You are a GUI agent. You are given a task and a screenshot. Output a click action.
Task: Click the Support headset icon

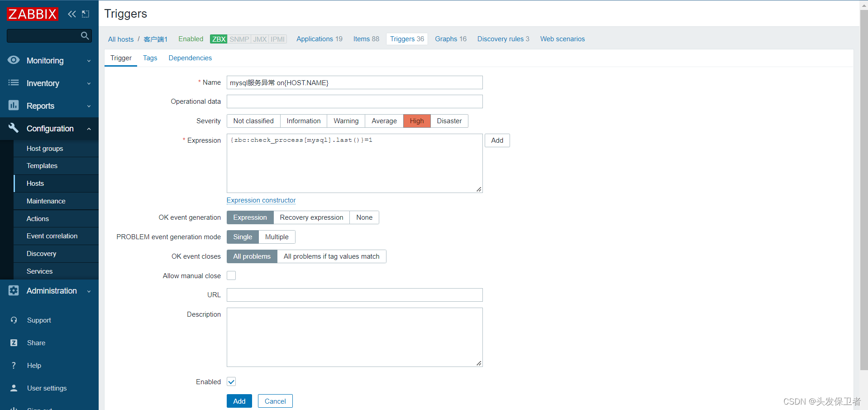click(x=14, y=320)
